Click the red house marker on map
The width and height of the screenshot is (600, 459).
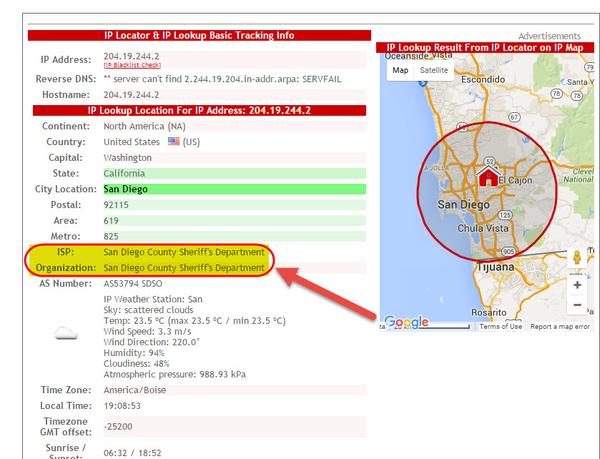[488, 177]
